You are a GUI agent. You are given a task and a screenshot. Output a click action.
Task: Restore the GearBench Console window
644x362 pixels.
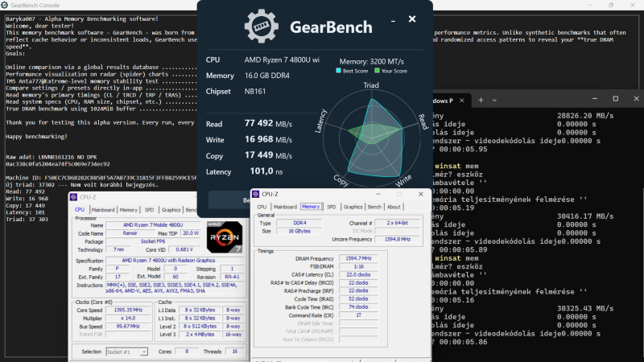click(x=611, y=5)
